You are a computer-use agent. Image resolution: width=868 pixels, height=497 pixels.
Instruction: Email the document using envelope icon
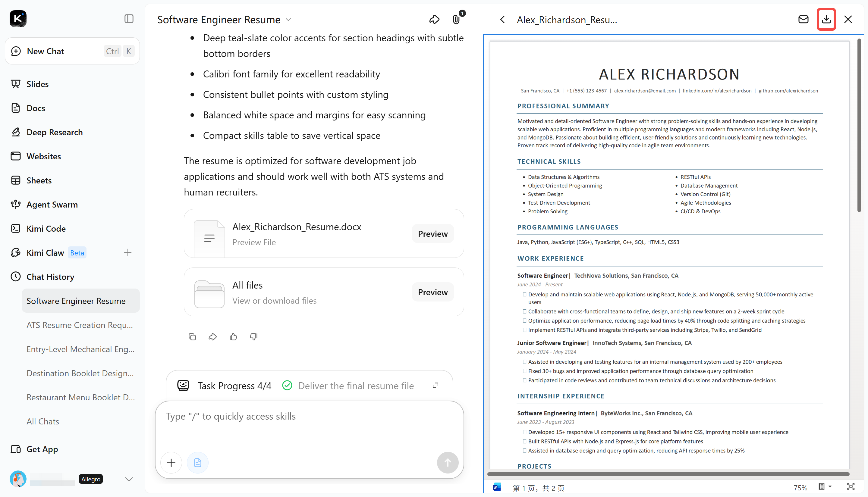tap(803, 20)
